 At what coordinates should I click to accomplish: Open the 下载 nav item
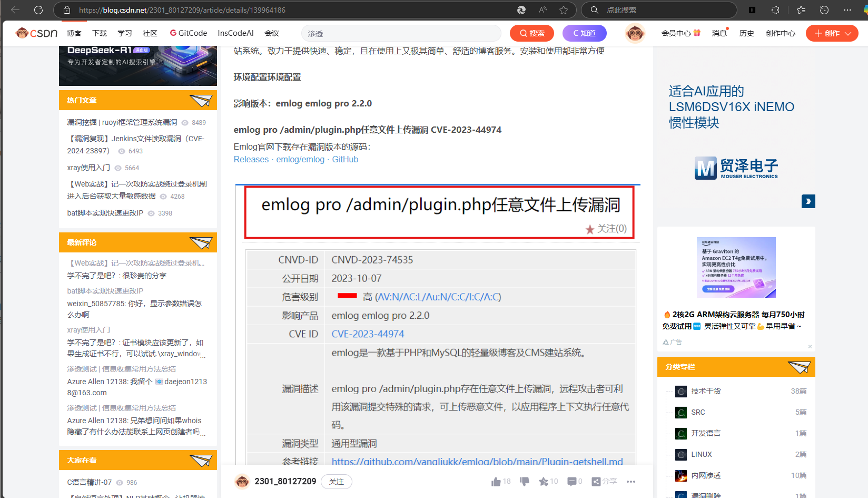[100, 33]
